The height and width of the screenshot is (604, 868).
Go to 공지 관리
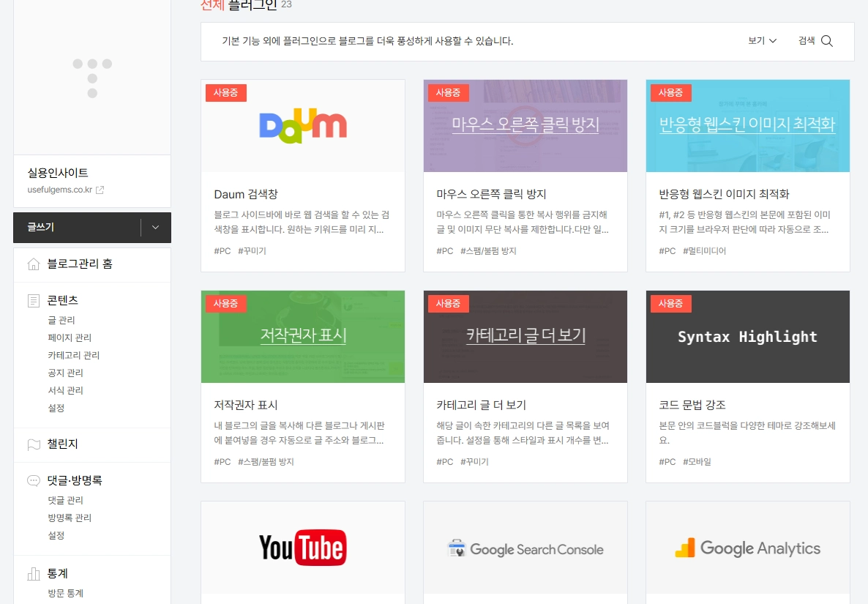[x=65, y=373]
